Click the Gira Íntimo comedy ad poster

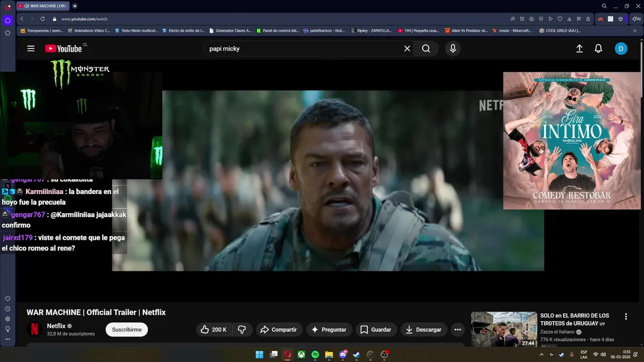(572, 141)
